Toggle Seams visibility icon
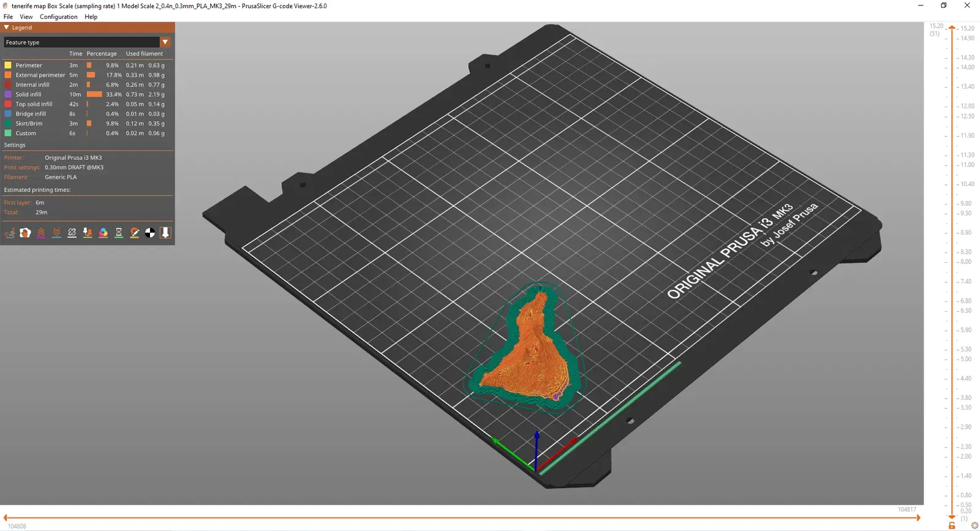980x531 pixels. [72, 233]
